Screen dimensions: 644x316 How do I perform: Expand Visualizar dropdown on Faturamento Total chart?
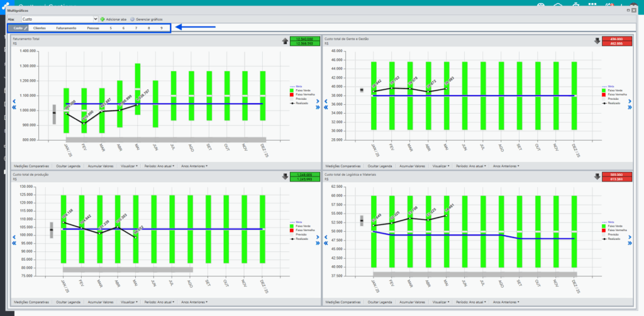pyautogui.click(x=128, y=166)
